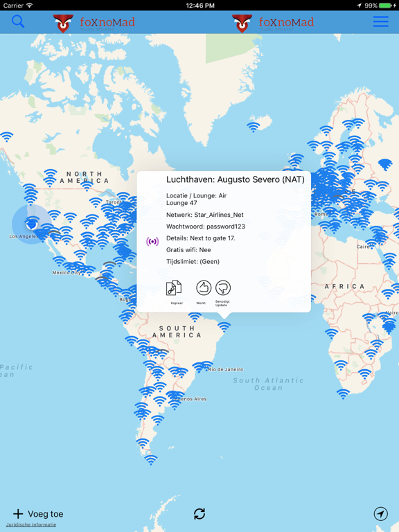The height and width of the screenshot is (532, 399).
Task: Open the hamburger menu in the top bar
Action: (x=381, y=21)
